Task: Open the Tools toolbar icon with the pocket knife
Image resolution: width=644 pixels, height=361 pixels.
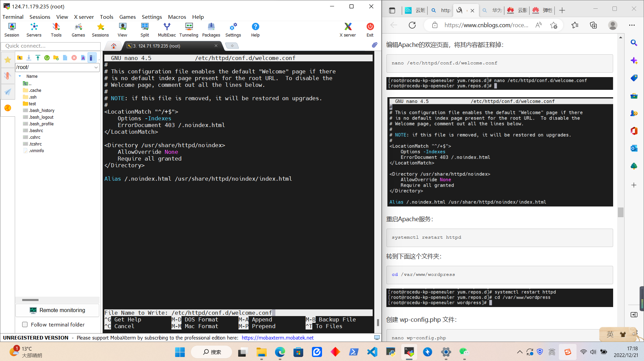Action: [x=56, y=29]
